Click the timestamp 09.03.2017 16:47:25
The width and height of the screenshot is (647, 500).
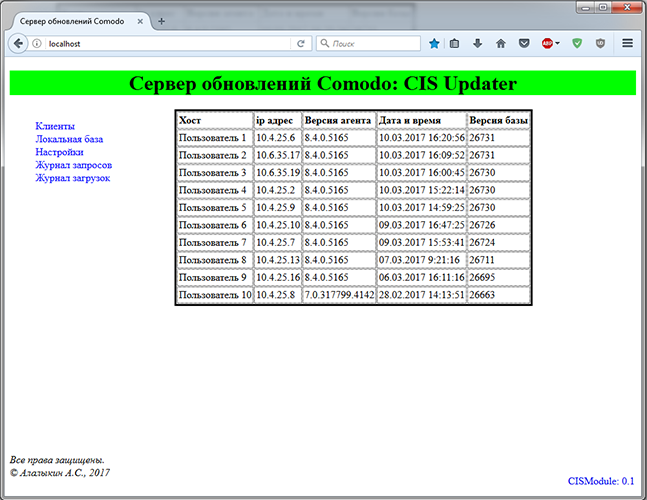pos(422,225)
